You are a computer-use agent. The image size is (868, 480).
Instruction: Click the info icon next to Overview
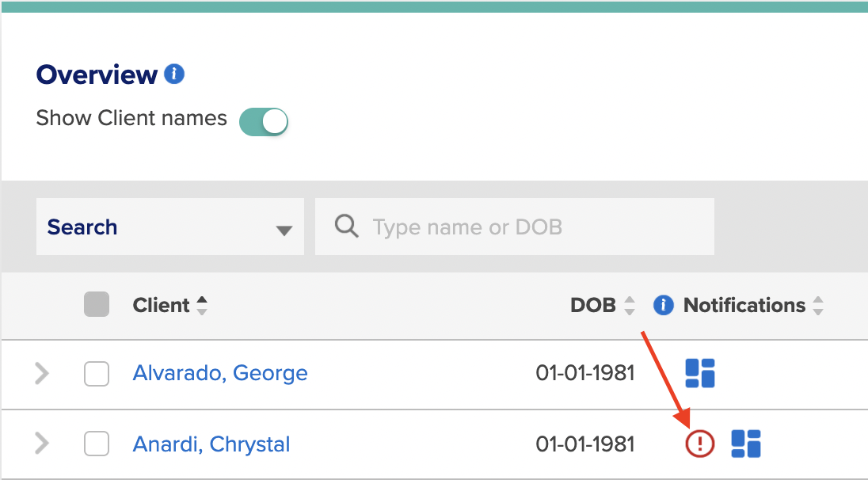173,74
